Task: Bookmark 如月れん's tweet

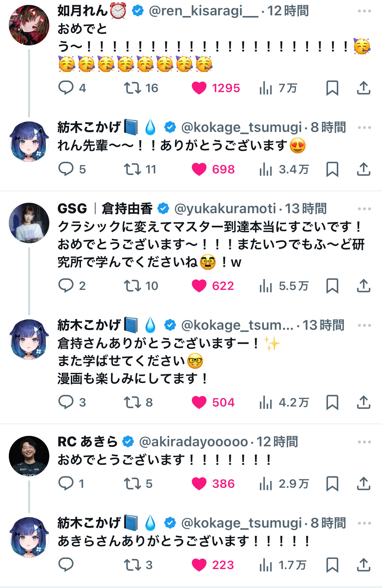Action: [332, 88]
